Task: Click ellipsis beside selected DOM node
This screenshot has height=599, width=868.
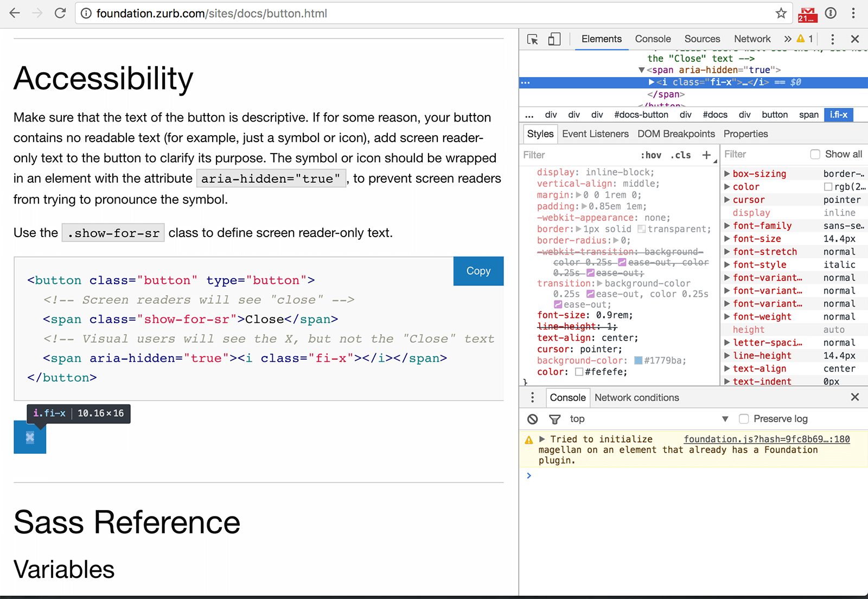Action: 525,82
